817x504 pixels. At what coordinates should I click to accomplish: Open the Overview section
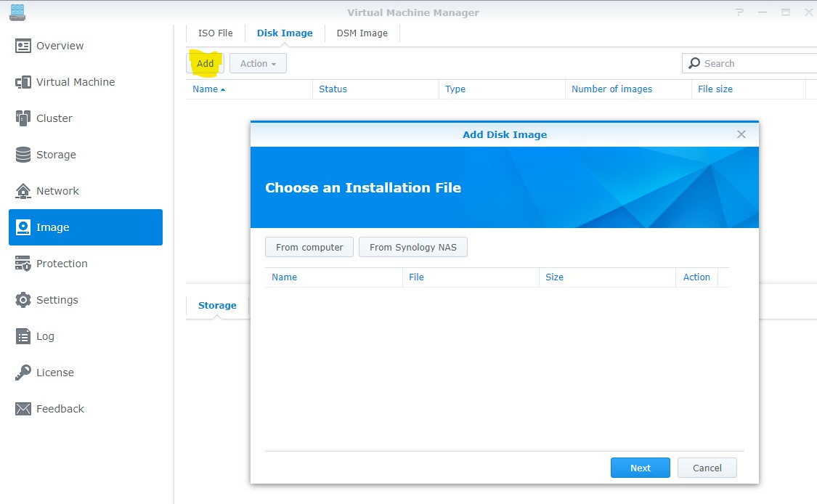(x=60, y=46)
